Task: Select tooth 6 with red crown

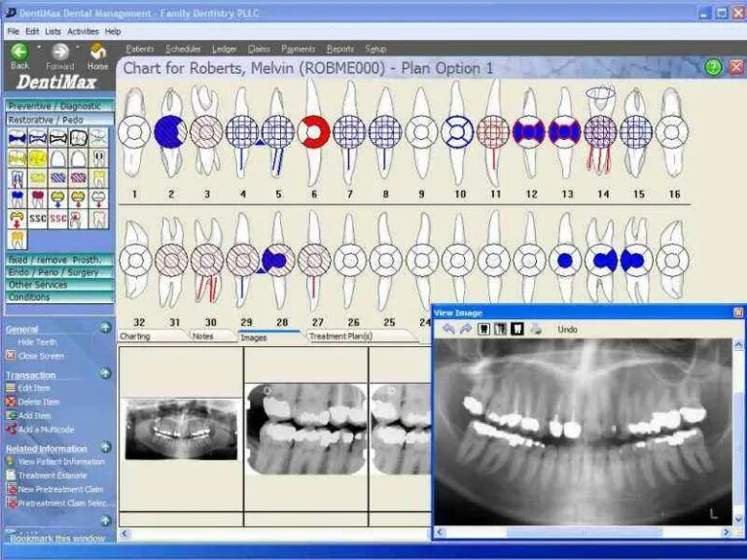Action: pos(313,132)
